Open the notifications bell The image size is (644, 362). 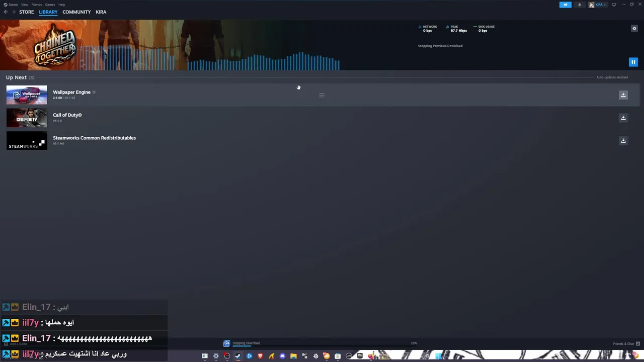(579, 5)
